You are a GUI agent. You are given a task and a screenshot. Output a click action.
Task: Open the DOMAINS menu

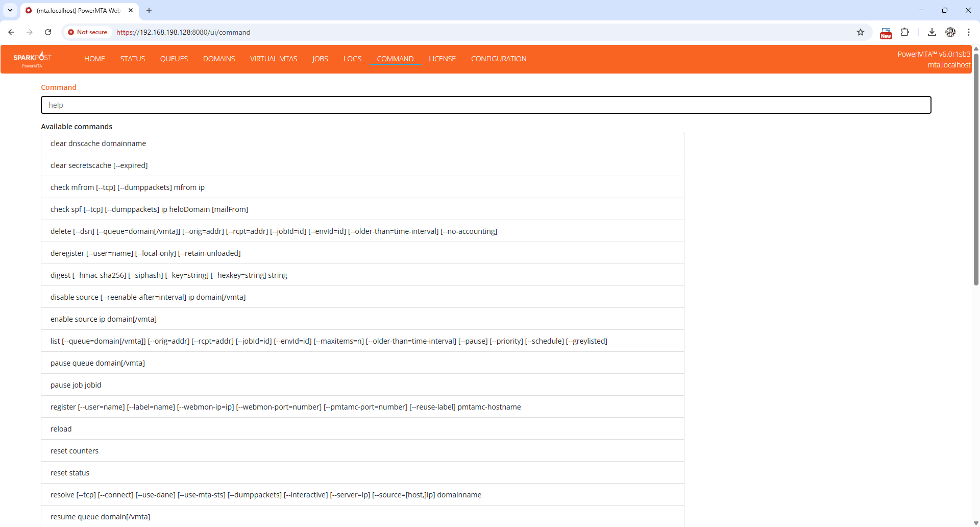[219, 59]
